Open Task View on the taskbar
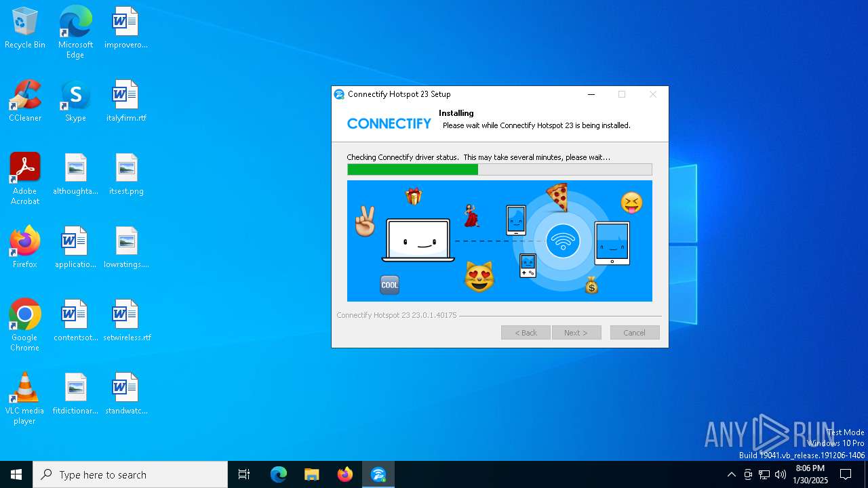This screenshot has height=488, width=868. coord(244,474)
